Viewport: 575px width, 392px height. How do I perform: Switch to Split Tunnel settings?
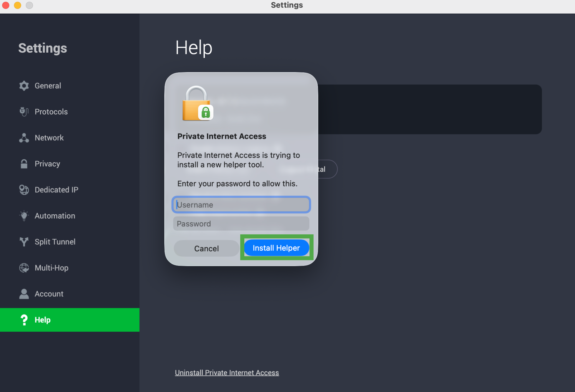[70, 242]
